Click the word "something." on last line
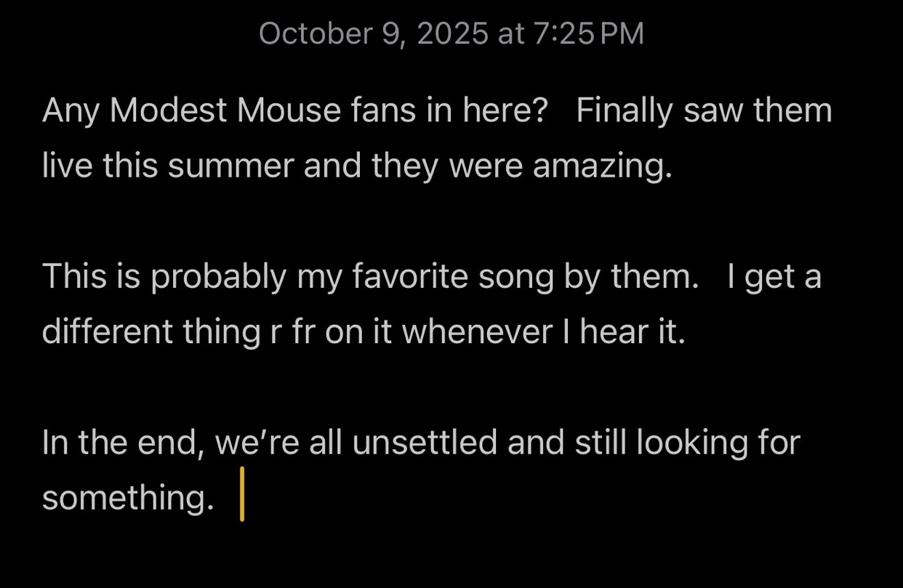The height and width of the screenshot is (588, 903). 128,499
